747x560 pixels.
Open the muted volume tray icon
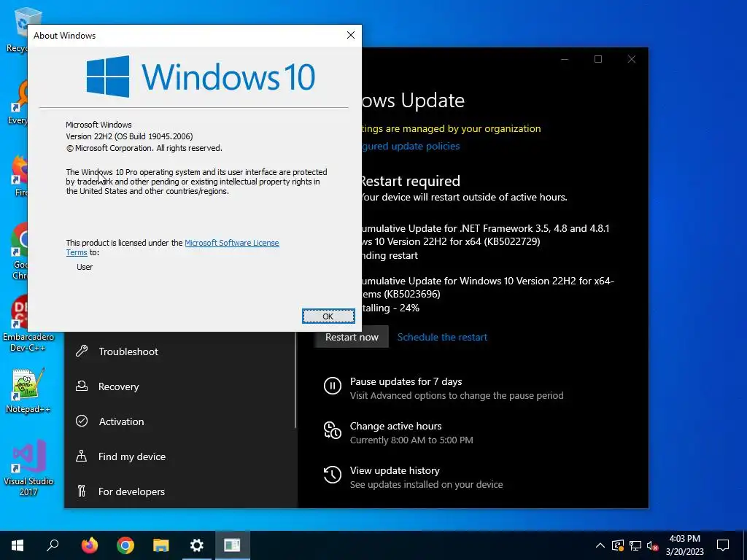(652, 545)
